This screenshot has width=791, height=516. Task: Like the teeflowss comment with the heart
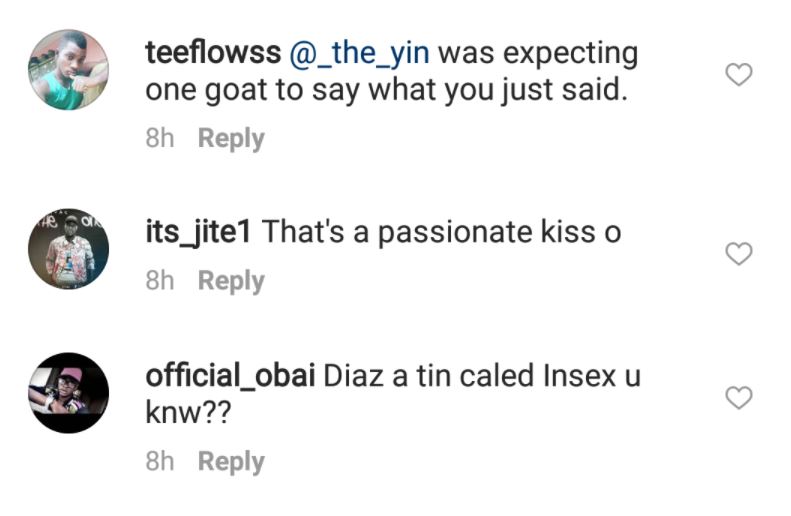click(738, 74)
